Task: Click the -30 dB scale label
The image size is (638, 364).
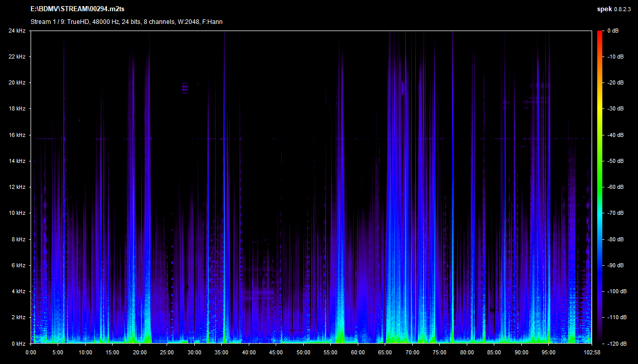Action: 613,109
